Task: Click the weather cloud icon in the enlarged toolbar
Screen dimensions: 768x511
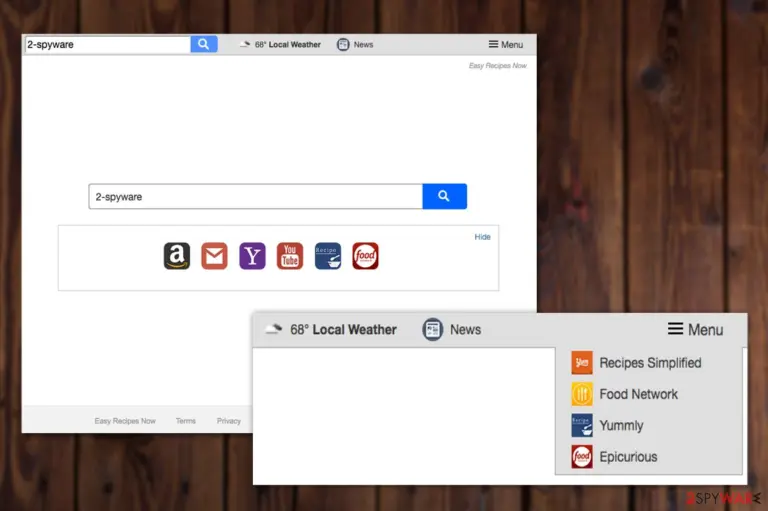Action: [x=274, y=329]
